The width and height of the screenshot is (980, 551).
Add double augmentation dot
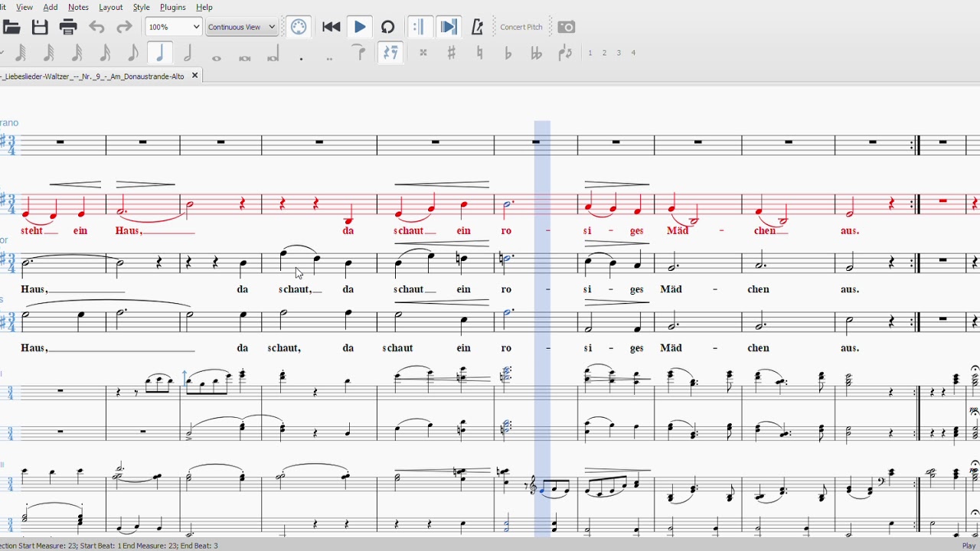click(x=330, y=57)
